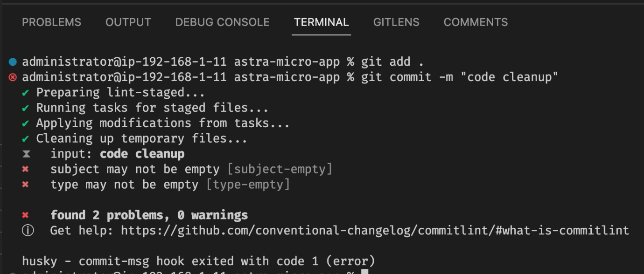
Task: Click red error circle beside git commit
Action: 13,77
